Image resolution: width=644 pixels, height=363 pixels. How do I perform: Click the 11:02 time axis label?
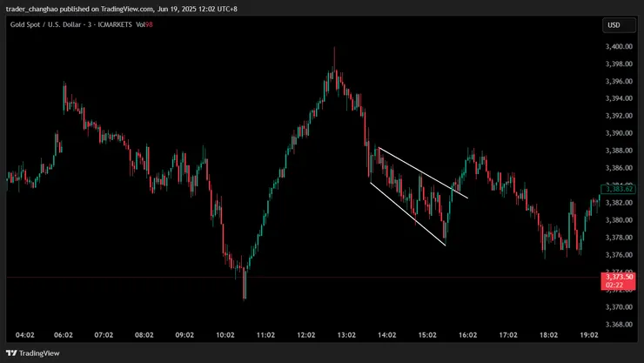click(x=265, y=335)
